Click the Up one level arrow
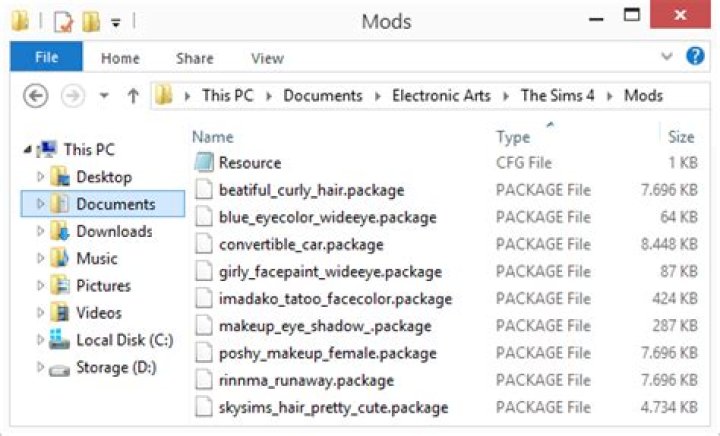 pos(132,96)
